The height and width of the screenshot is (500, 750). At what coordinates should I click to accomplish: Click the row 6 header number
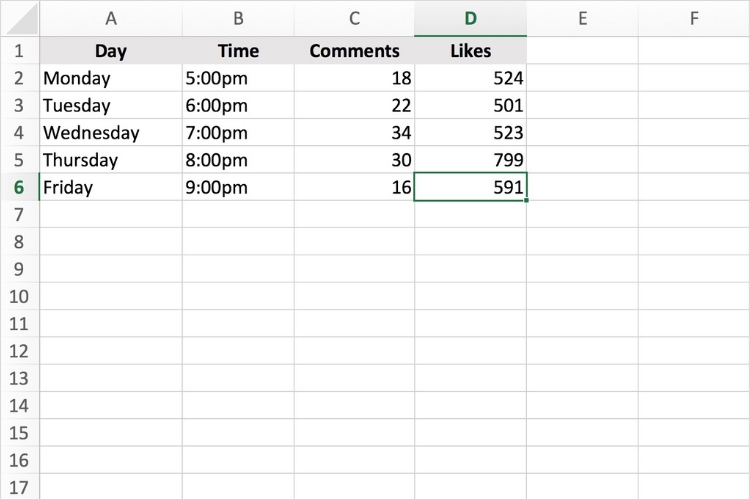point(19,187)
